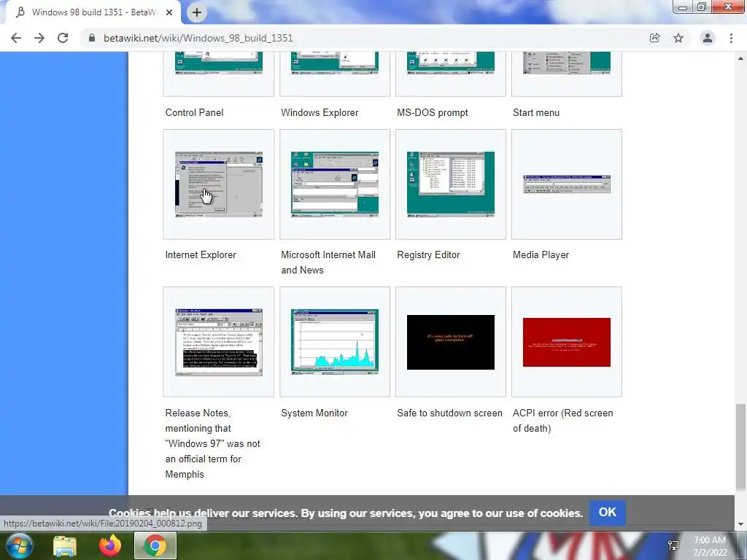Click 'System Monitor' caption text
This screenshot has width=747, height=560.
[x=314, y=413]
